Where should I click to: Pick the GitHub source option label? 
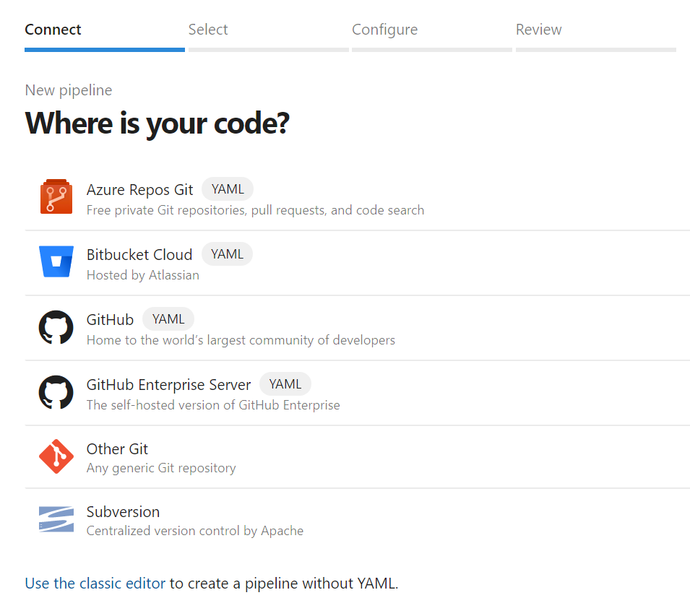[x=110, y=319]
